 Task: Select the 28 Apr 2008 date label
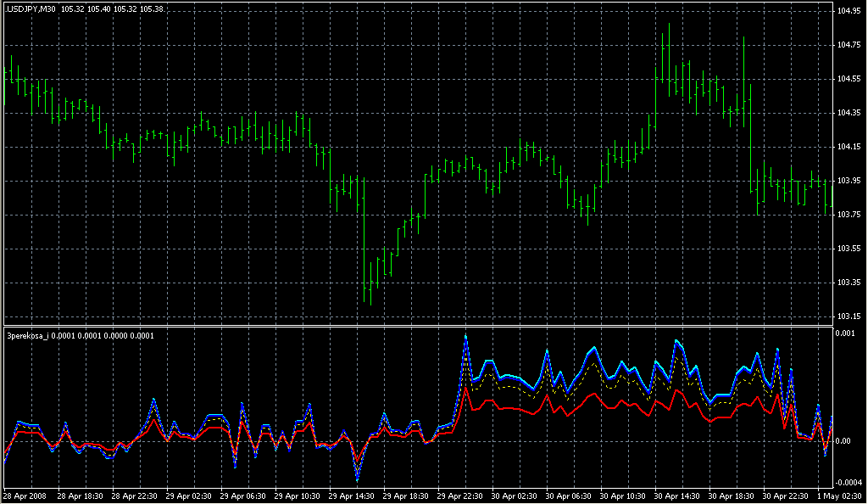25,496
